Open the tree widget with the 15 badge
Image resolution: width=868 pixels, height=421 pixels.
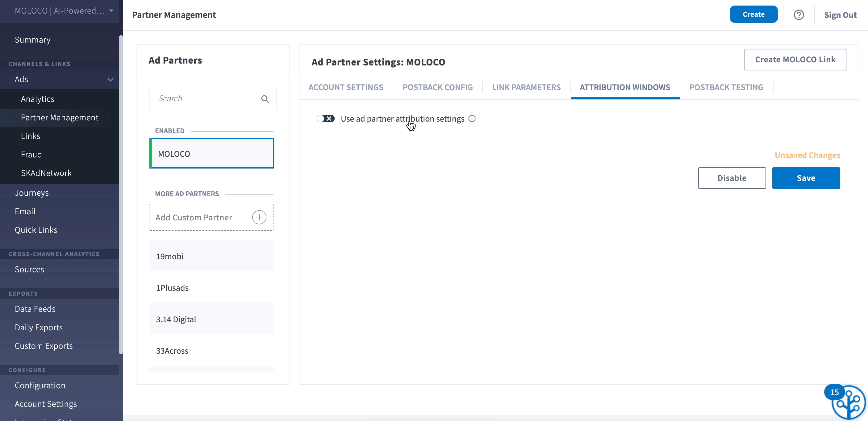tap(848, 402)
